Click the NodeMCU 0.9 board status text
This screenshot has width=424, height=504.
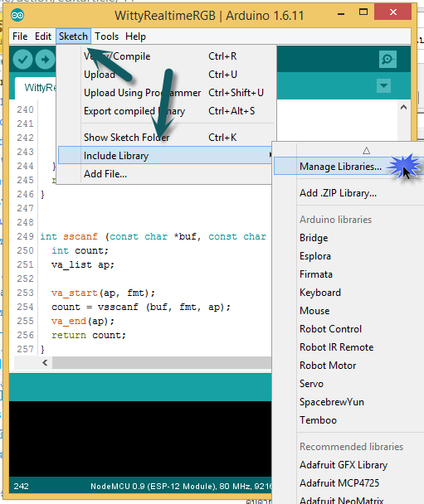181,487
